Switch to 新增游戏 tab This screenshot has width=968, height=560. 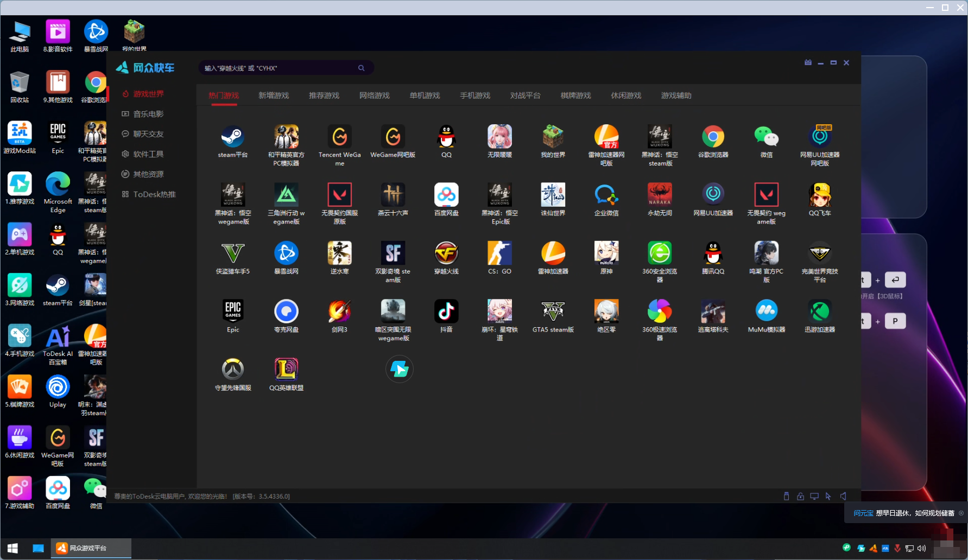pyautogui.click(x=274, y=96)
